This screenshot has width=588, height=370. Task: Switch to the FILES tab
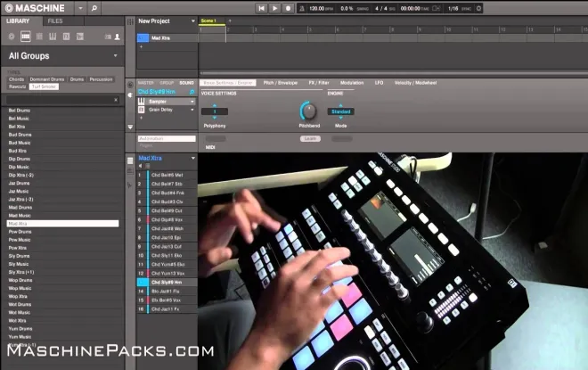(55, 21)
